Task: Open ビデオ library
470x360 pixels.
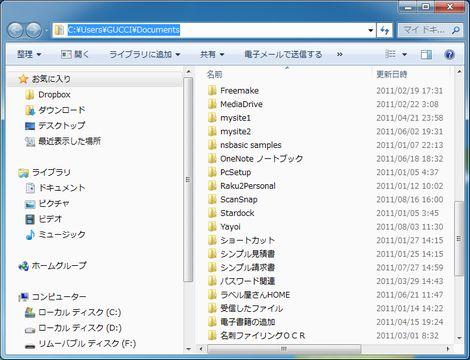Action: [50, 219]
